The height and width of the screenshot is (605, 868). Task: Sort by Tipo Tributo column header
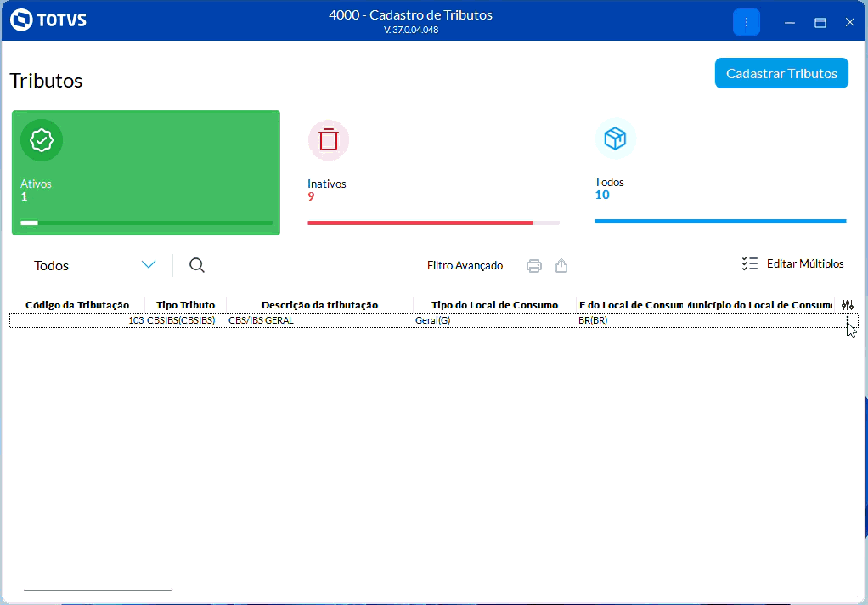[185, 305]
